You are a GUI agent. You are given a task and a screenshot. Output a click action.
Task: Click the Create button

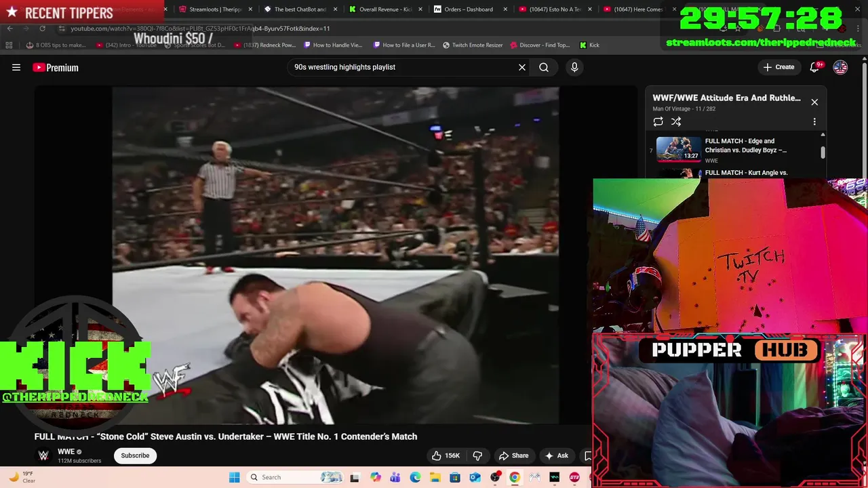(x=778, y=67)
